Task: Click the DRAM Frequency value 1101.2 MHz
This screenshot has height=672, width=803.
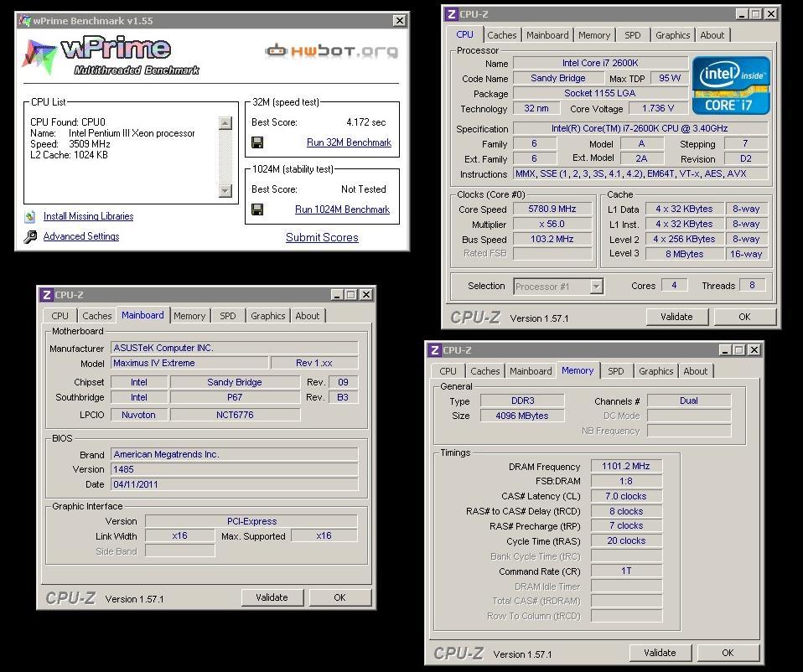Action: point(626,466)
